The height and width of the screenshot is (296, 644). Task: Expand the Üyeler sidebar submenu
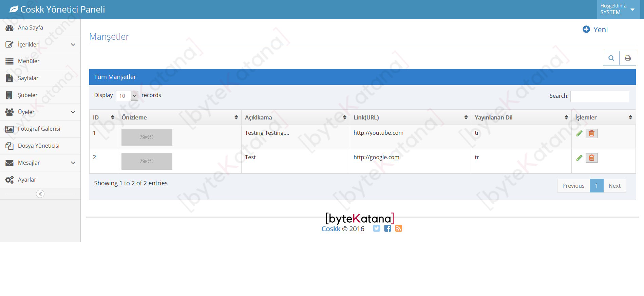40,112
